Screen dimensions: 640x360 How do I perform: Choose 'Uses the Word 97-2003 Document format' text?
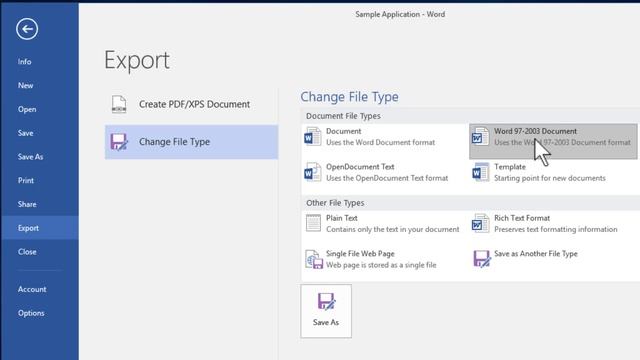pos(562,142)
